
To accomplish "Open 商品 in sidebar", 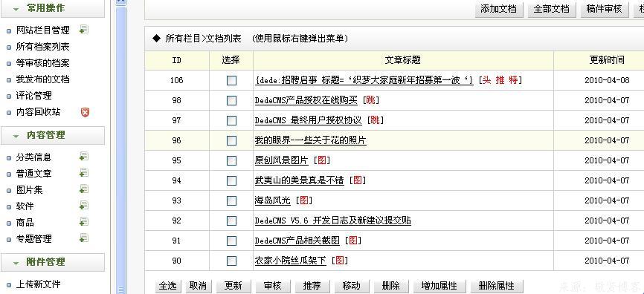I will click(25, 222).
